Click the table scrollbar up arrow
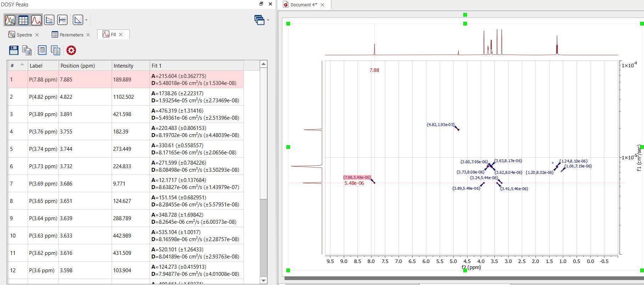 263,64
